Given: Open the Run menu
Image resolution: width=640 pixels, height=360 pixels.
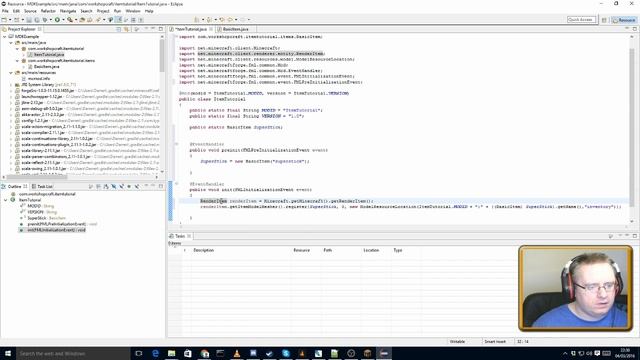Looking at the screenshot, I should (118, 11).
